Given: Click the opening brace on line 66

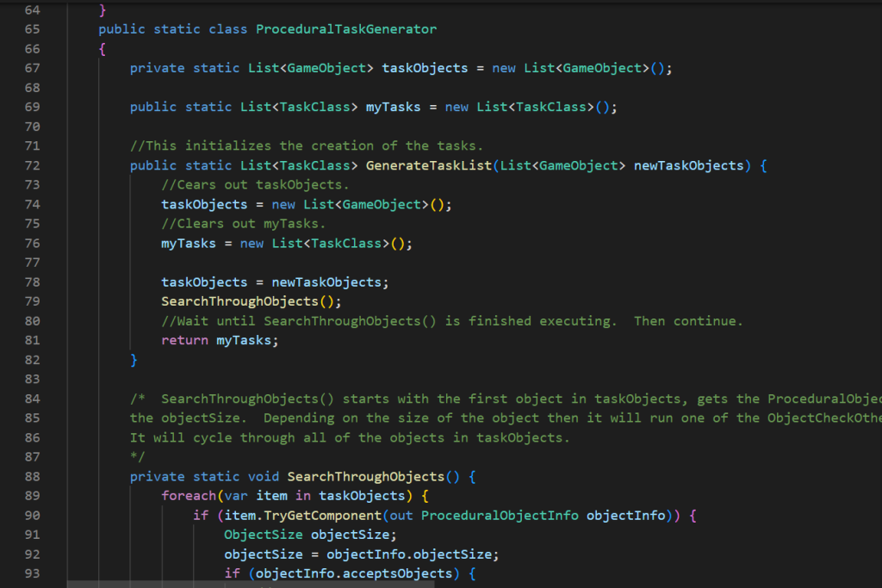Looking at the screenshot, I should (102, 49).
